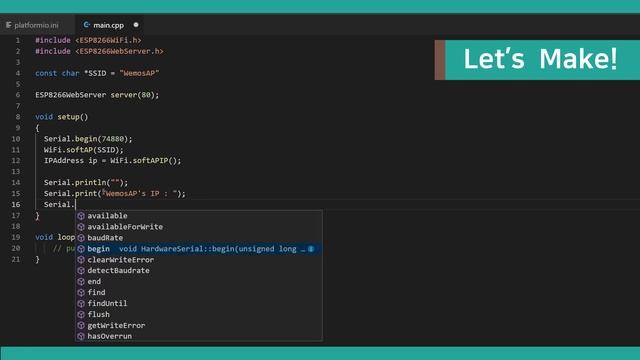Click method icon beside 'end'
640x360 pixels.
click(81, 282)
